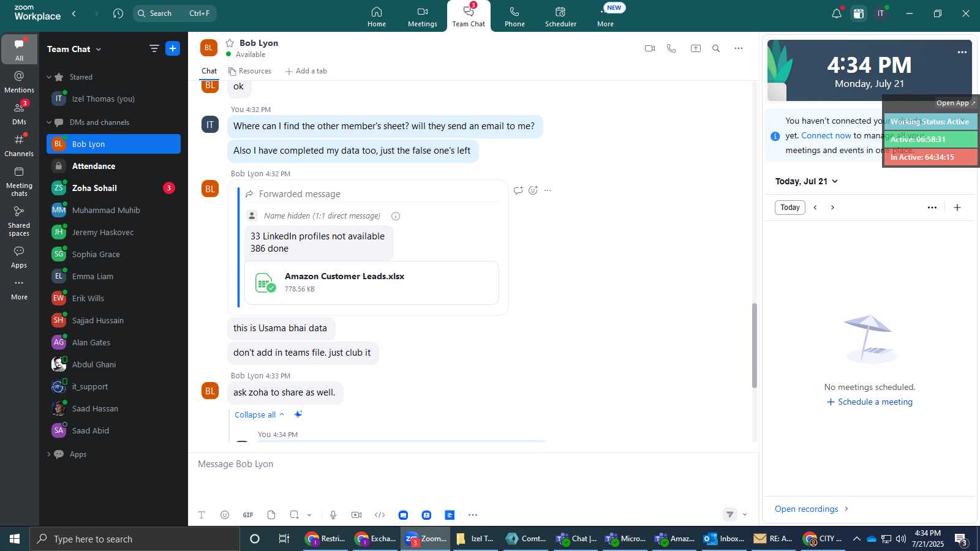Viewport: 980px width, 551px height.
Task: Record an audio message
Action: pyautogui.click(x=333, y=515)
